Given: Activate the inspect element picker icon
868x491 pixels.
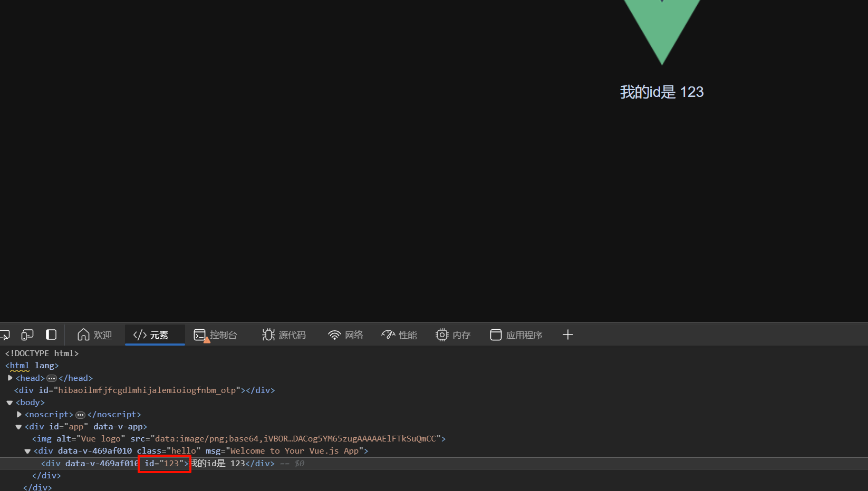Looking at the screenshot, I should pyautogui.click(x=5, y=335).
